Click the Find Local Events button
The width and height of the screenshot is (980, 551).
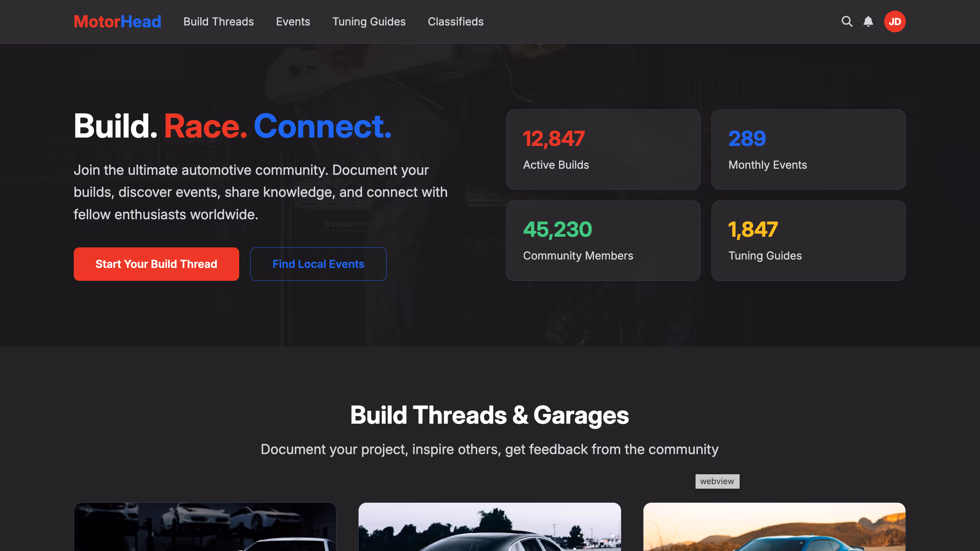(318, 264)
